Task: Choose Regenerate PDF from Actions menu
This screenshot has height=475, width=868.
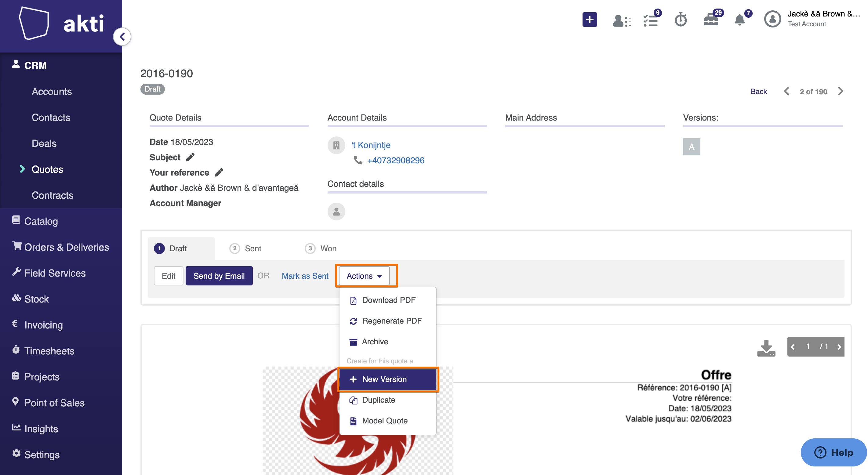Action: coord(387,321)
